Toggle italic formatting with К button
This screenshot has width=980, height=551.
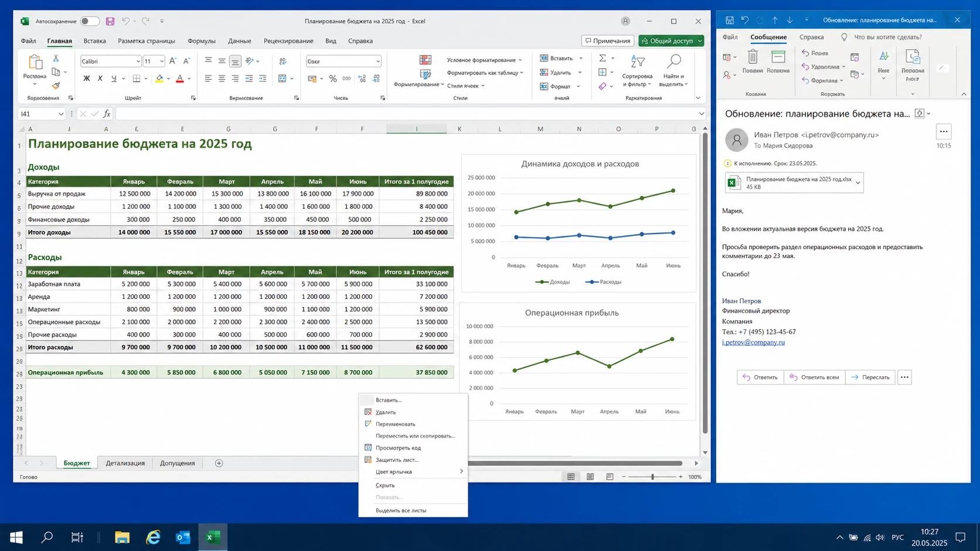pos(100,79)
